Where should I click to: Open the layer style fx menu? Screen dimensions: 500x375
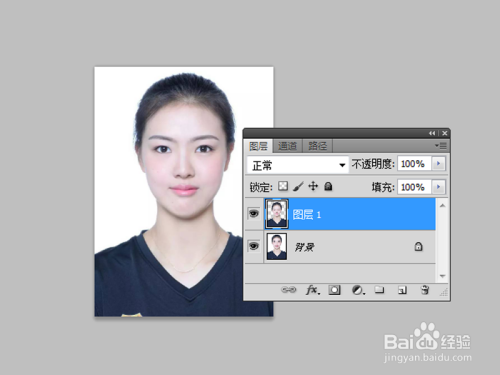click(x=312, y=290)
